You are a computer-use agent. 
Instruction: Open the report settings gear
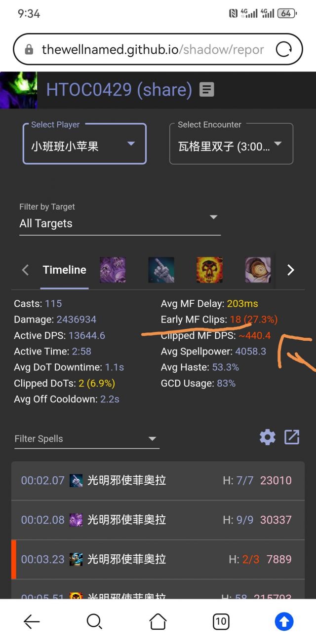coord(268,437)
